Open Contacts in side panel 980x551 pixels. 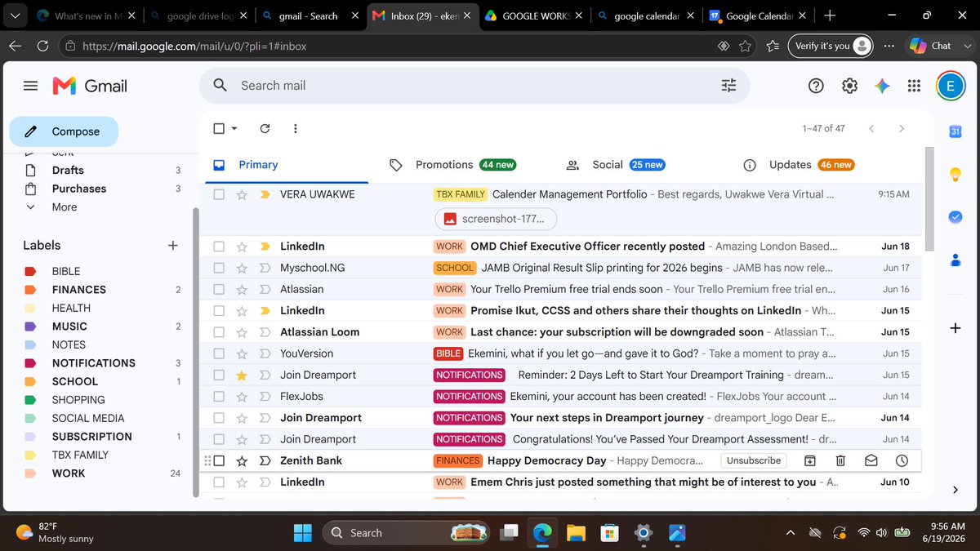pos(955,260)
